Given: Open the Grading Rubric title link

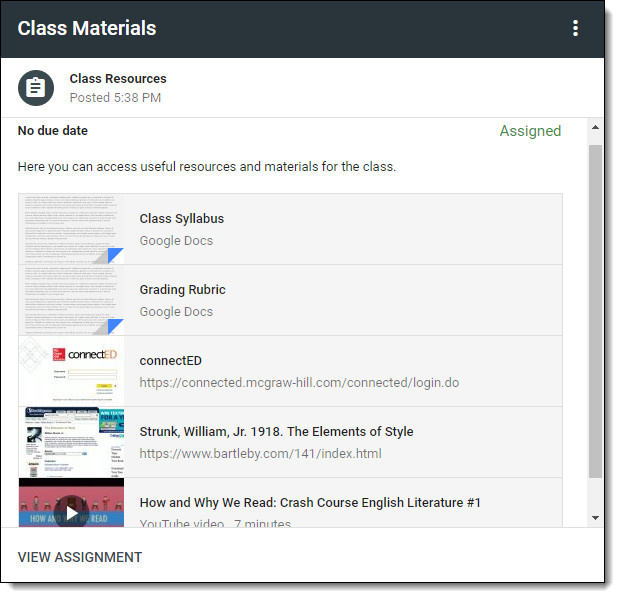Looking at the screenshot, I should click(x=184, y=291).
